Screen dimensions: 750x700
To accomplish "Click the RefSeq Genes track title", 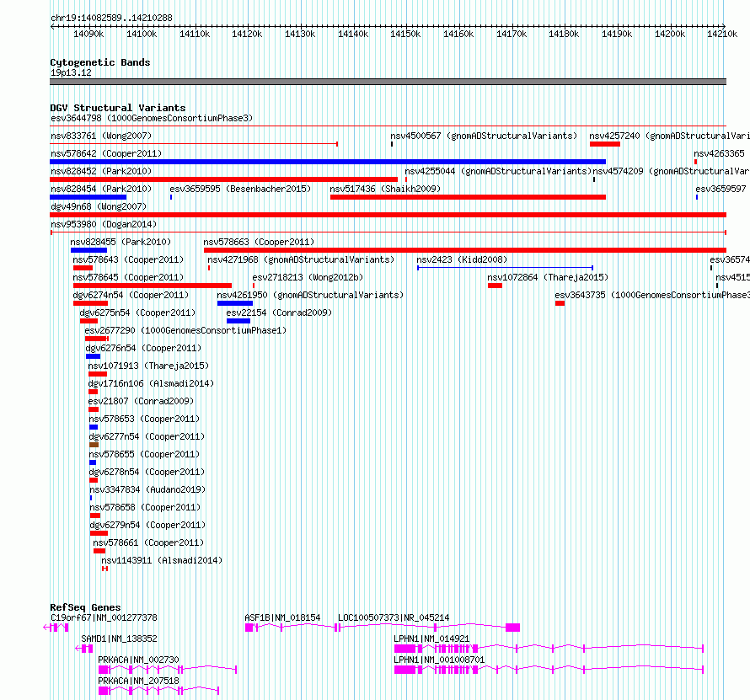I will pyautogui.click(x=85, y=607).
